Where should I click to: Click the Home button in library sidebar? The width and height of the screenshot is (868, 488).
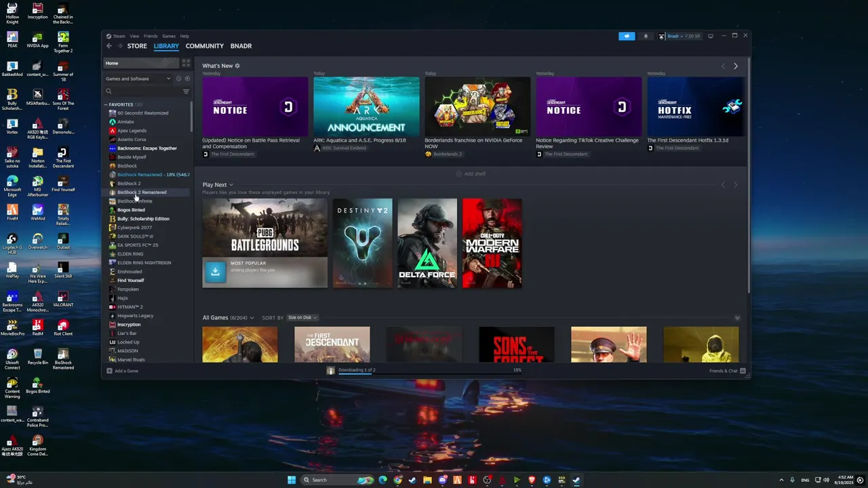(x=141, y=63)
